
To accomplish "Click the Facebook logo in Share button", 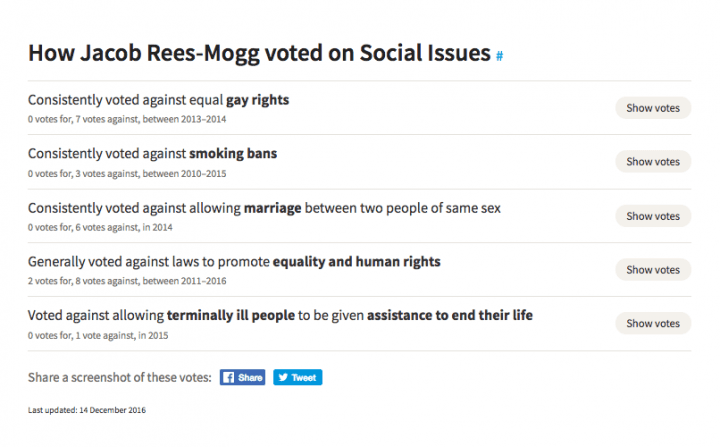I will click(x=228, y=377).
